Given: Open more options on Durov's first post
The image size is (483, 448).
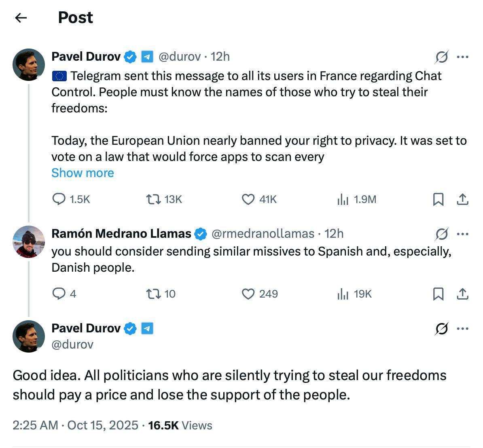Looking at the screenshot, I should click(462, 57).
